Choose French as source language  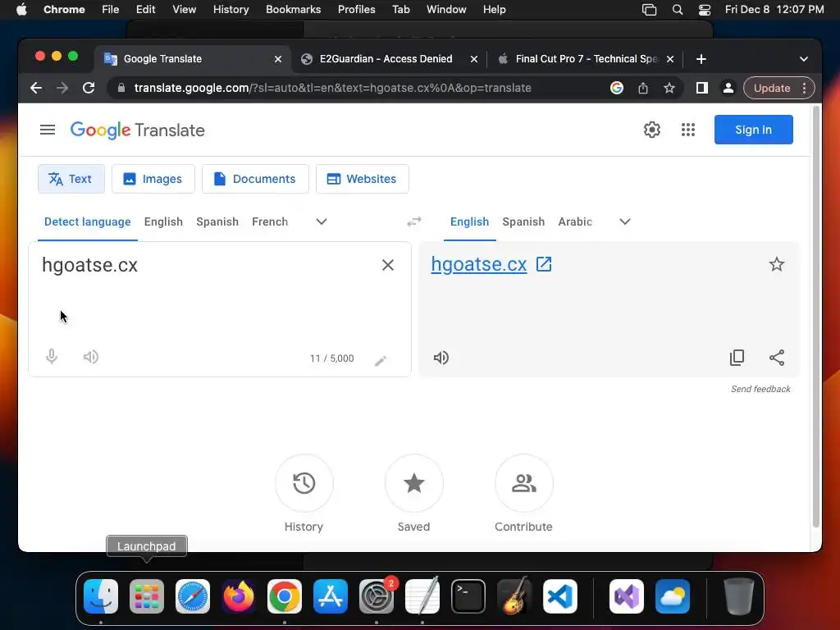click(270, 221)
